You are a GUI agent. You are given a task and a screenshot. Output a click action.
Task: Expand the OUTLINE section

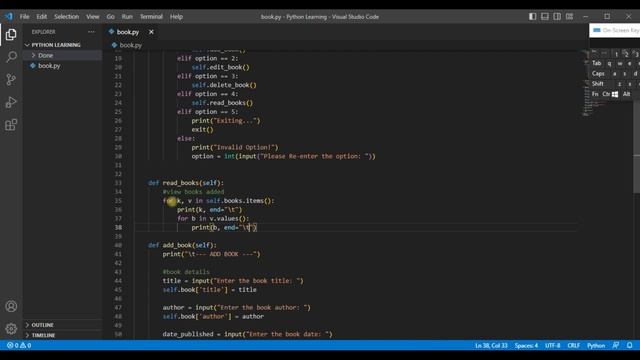pyautogui.click(x=42, y=325)
